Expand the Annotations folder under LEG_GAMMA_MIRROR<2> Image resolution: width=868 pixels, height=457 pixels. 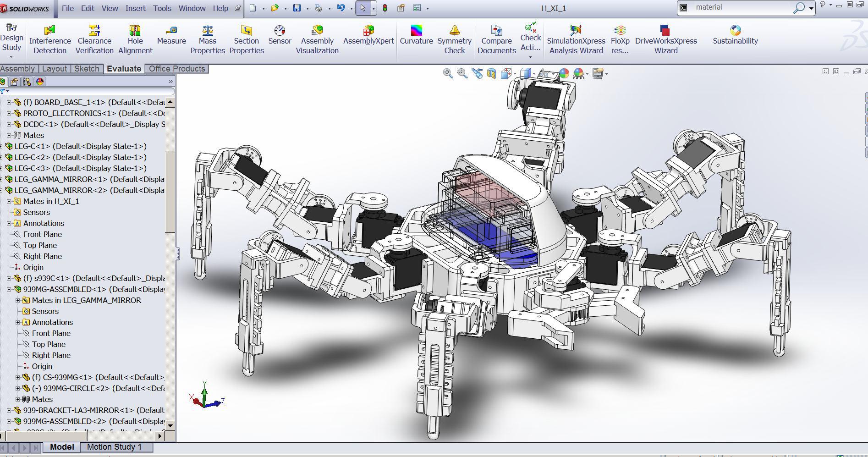click(9, 223)
